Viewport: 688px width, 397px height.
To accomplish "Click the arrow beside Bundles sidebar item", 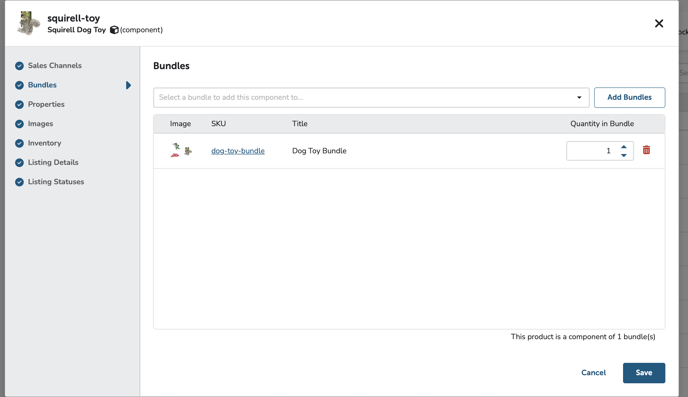I will click(x=128, y=85).
